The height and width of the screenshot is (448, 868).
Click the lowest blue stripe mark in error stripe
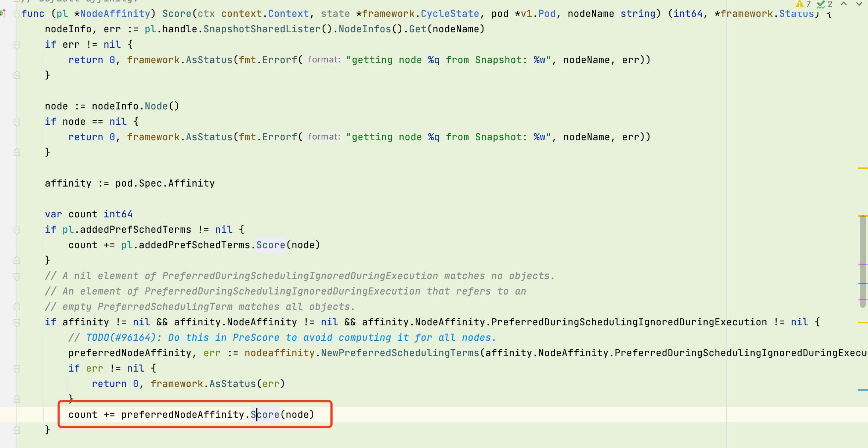click(x=862, y=390)
